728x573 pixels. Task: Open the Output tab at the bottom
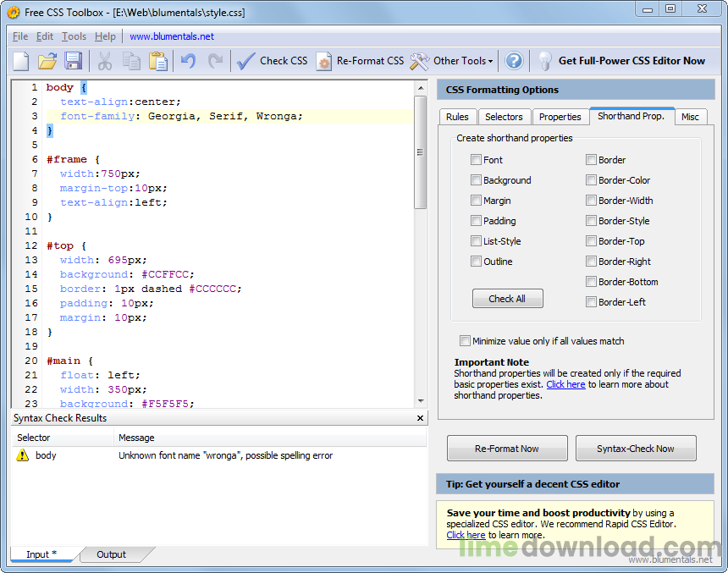(x=110, y=554)
